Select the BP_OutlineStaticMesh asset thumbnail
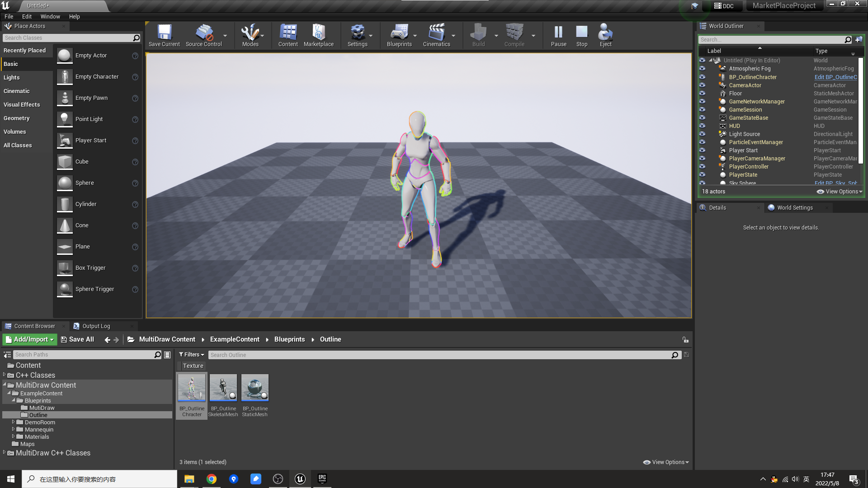 click(x=255, y=388)
